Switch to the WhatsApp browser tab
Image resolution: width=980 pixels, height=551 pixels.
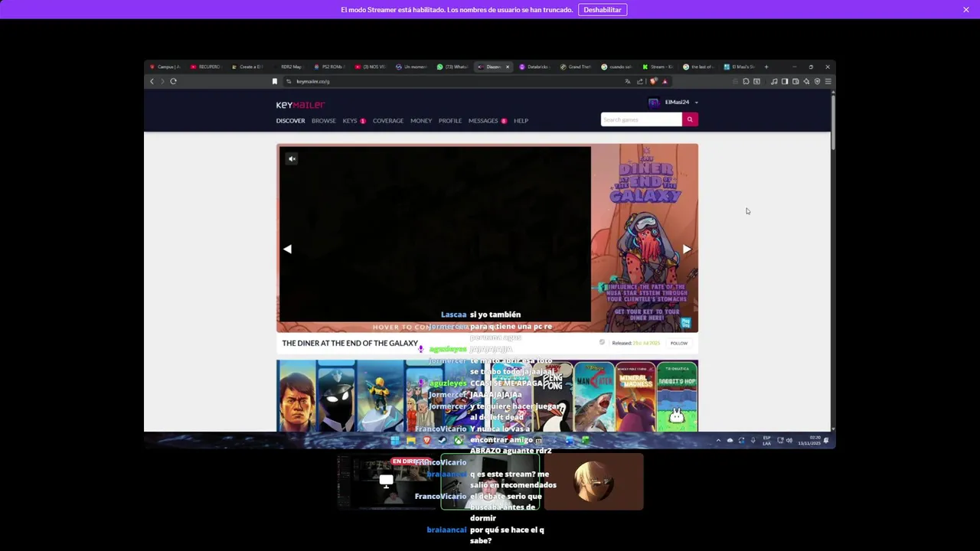[x=453, y=67]
